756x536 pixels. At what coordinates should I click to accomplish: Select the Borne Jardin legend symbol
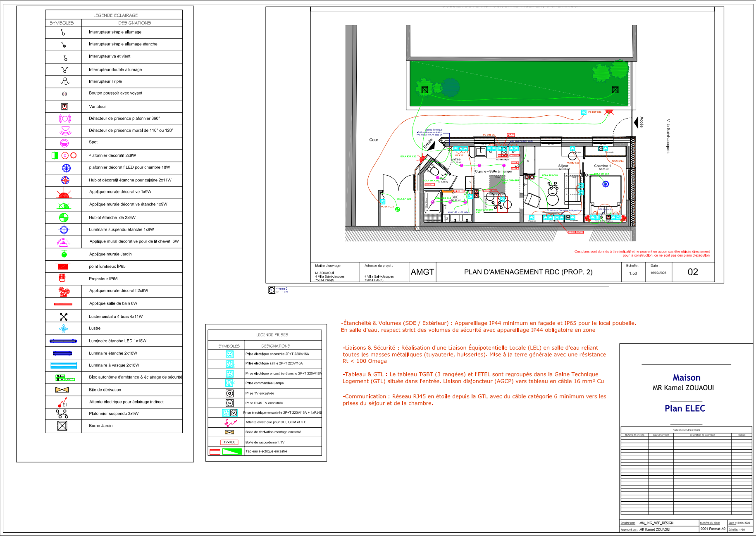click(62, 426)
